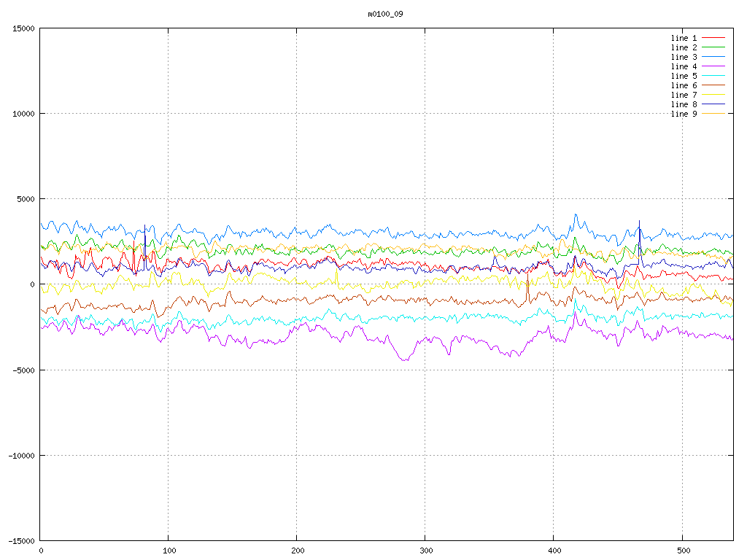Click the purple line 4 legend sample
Screen dimensions: 747x560
[713, 66]
